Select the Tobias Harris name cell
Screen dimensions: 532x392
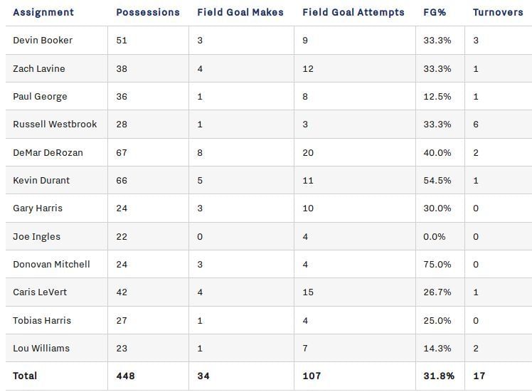coord(42,320)
